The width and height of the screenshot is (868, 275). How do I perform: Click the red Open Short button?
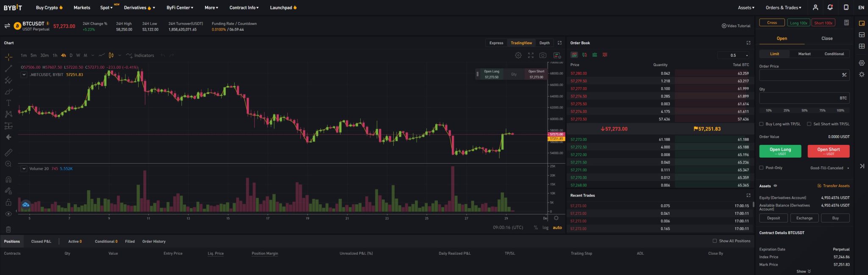[x=828, y=151]
